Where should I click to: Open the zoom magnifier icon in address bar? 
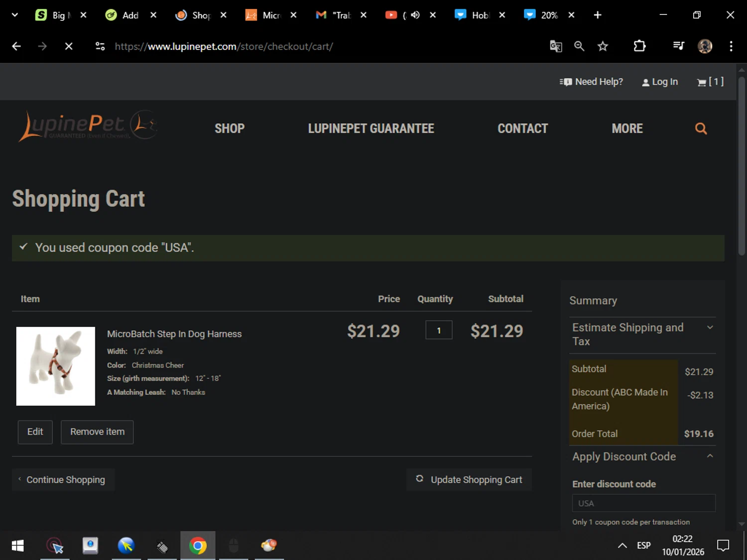(x=579, y=46)
